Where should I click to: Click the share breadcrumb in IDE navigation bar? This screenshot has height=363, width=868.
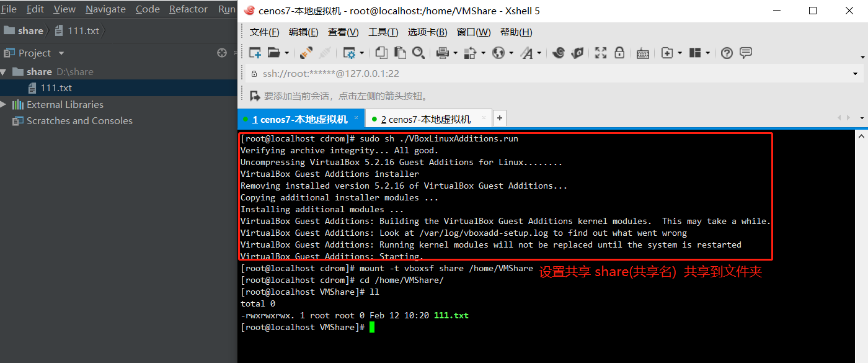coord(24,30)
